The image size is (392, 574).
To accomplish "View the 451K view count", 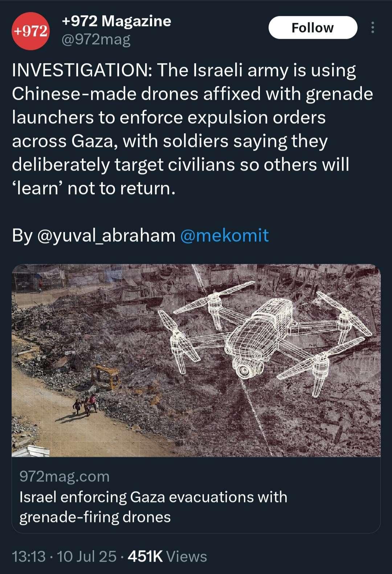I will click(x=145, y=556).
